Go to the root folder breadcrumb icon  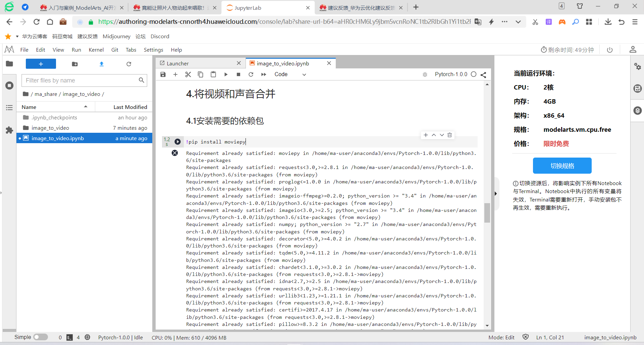click(25, 94)
